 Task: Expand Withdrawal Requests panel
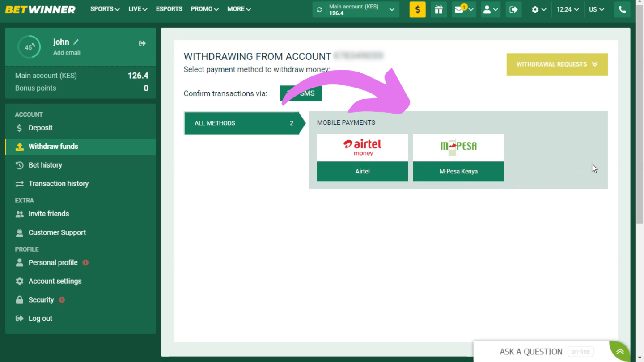557,64
